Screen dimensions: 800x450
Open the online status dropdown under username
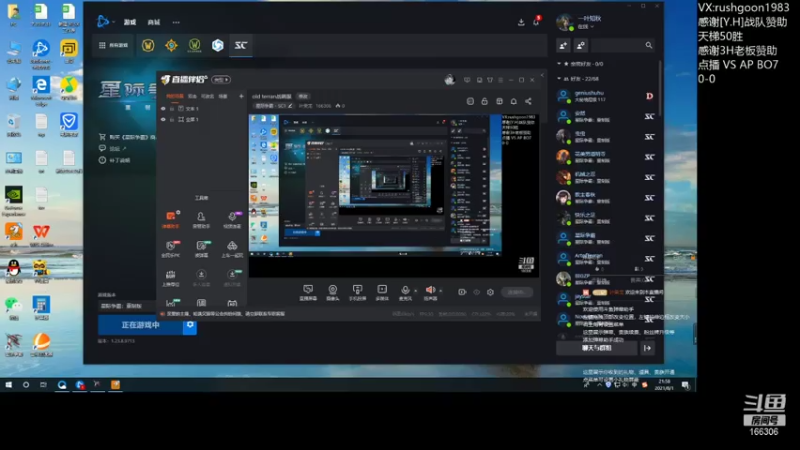[585, 27]
